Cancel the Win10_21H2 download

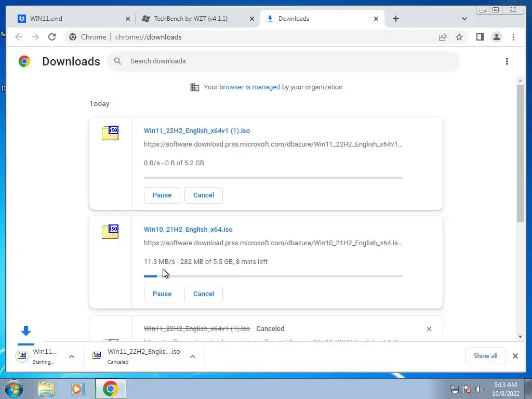point(204,294)
